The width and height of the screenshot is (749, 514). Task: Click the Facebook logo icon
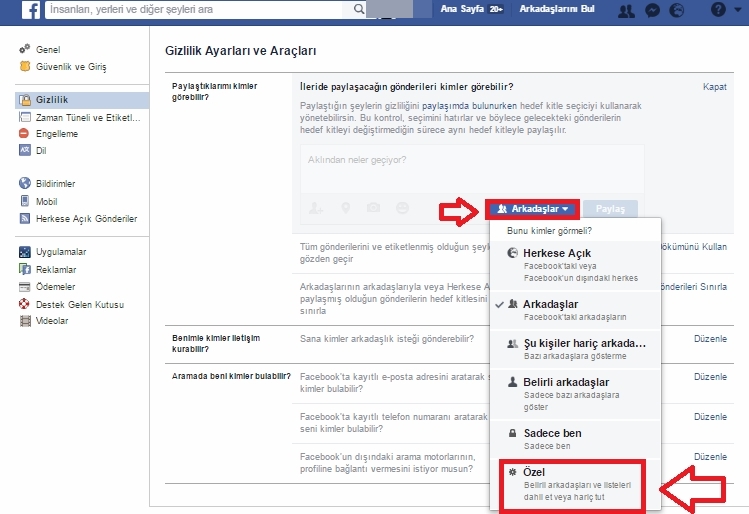[31, 10]
